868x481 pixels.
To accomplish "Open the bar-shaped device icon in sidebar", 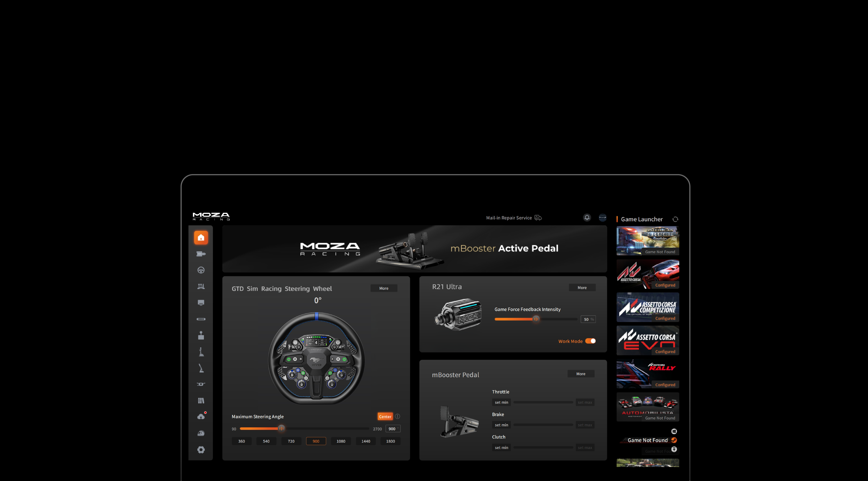I will tap(201, 319).
